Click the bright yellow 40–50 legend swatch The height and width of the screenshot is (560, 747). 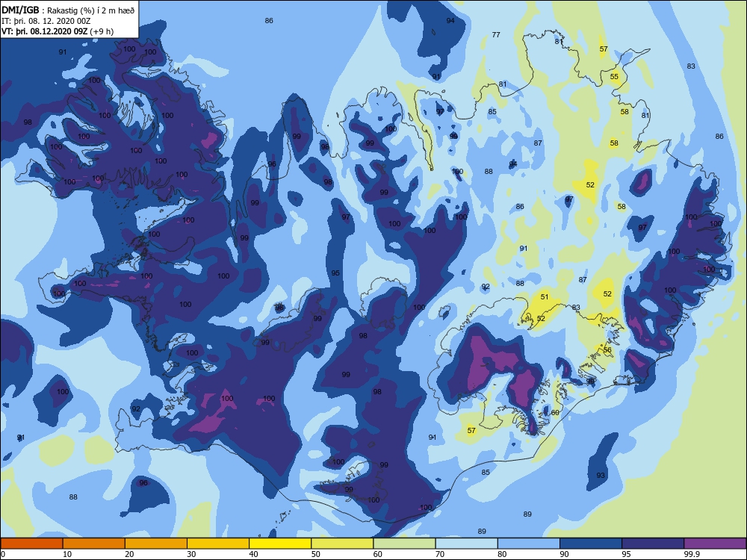click(280, 544)
